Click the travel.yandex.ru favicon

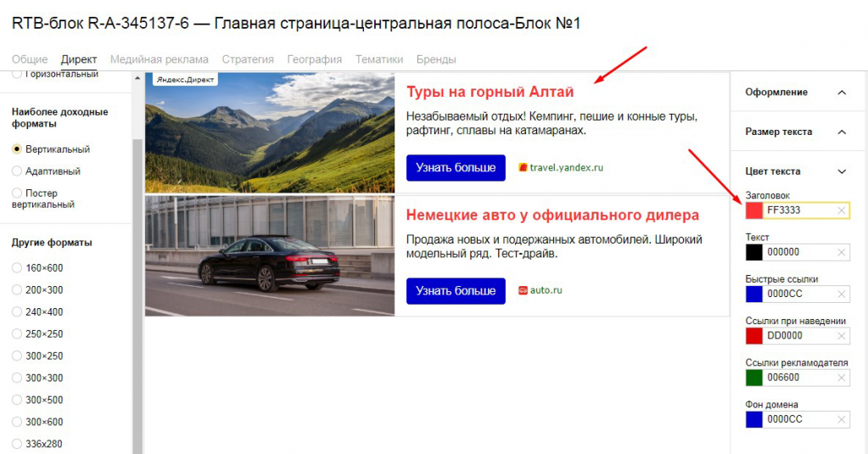coord(523,167)
